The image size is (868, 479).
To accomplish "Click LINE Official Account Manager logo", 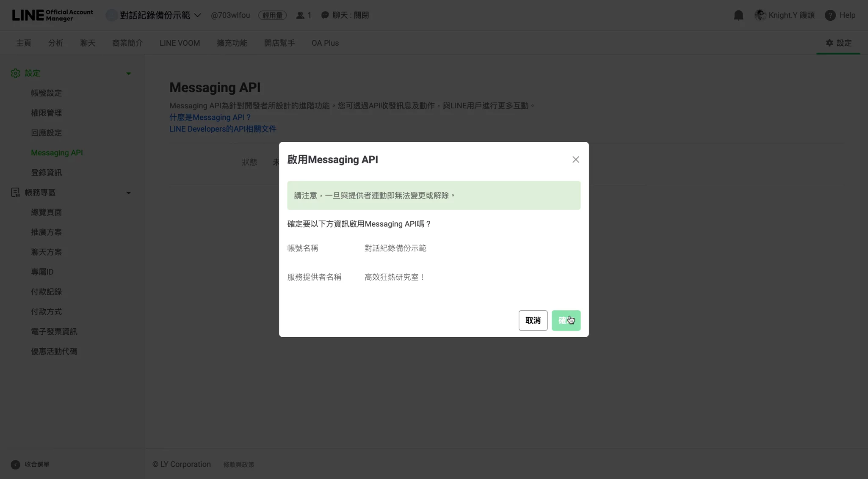I will pos(53,15).
